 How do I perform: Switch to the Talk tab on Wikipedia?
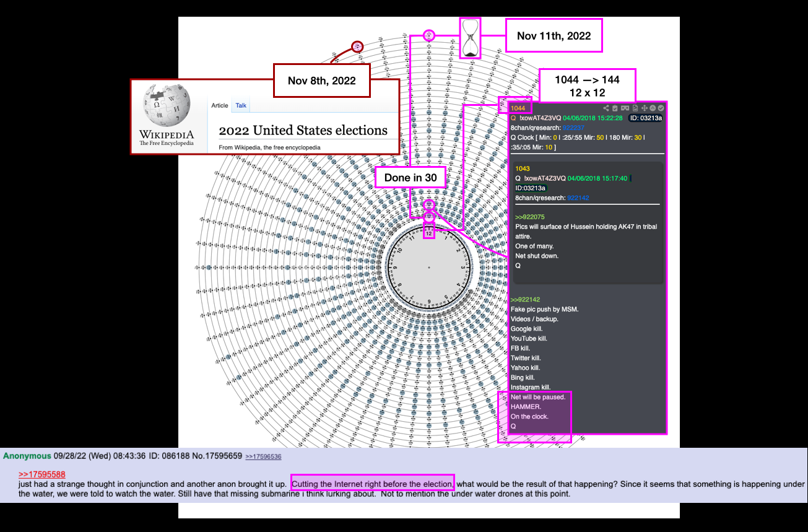(x=241, y=105)
